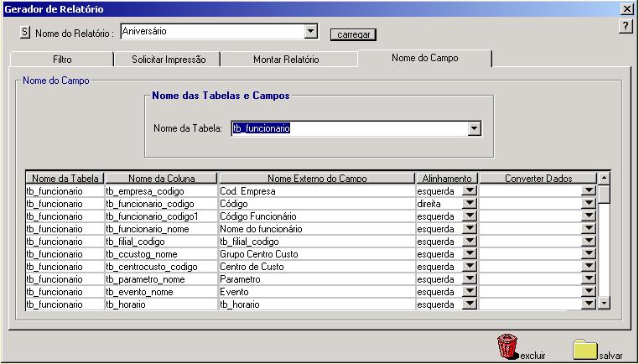
Task: Click the Nome da Coluna column header
Action: pos(161,179)
